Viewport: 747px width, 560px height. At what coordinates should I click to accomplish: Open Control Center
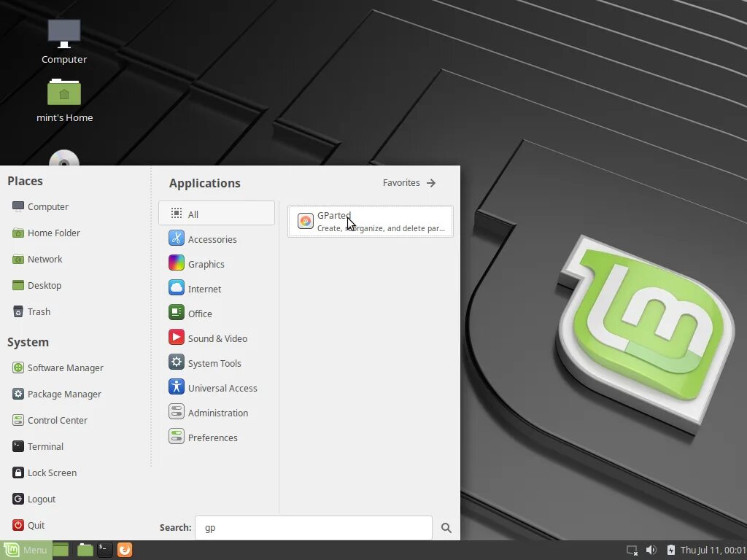click(x=50, y=420)
